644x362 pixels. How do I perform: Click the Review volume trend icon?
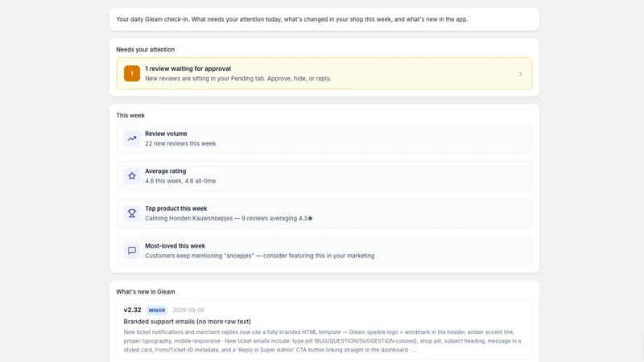tap(132, 138)
